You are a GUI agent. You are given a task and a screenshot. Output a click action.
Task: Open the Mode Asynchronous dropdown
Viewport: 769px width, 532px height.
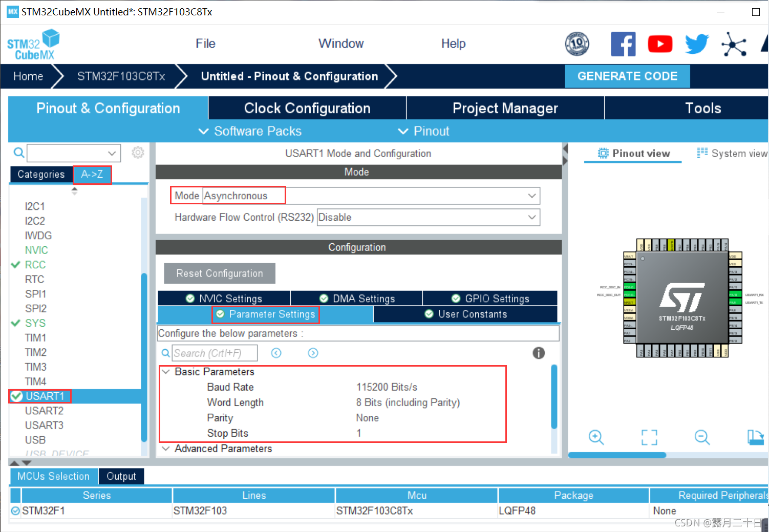pyautogui.click(x=372, y=196)
